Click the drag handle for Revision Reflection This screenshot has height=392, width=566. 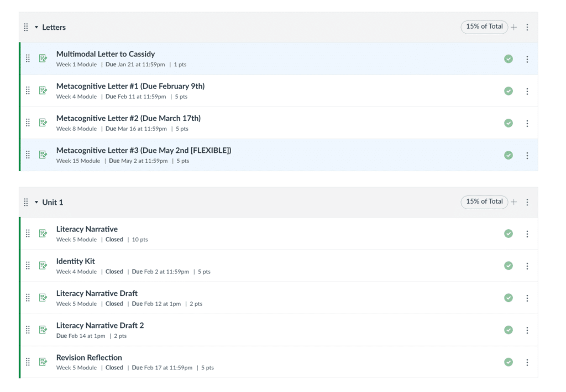point(28,362)
